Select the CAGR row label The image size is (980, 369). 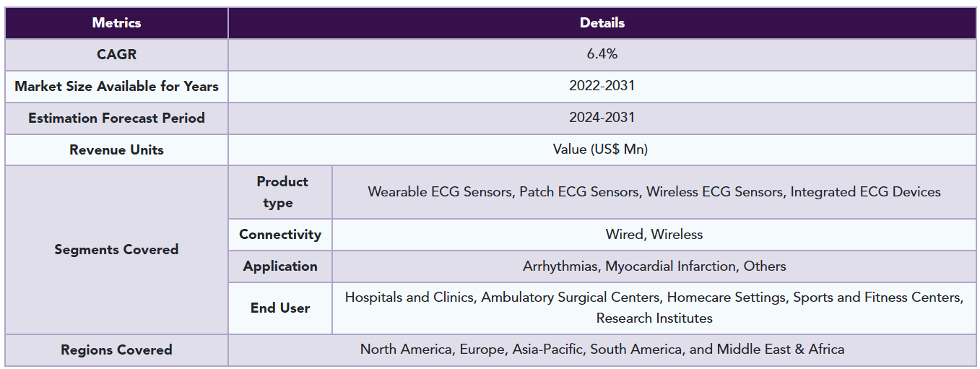(116, 54)
